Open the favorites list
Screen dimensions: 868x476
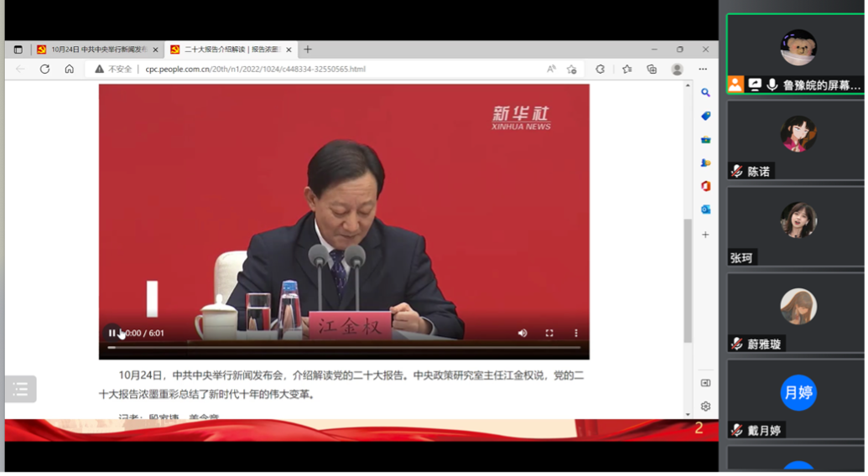coord(628,69)
